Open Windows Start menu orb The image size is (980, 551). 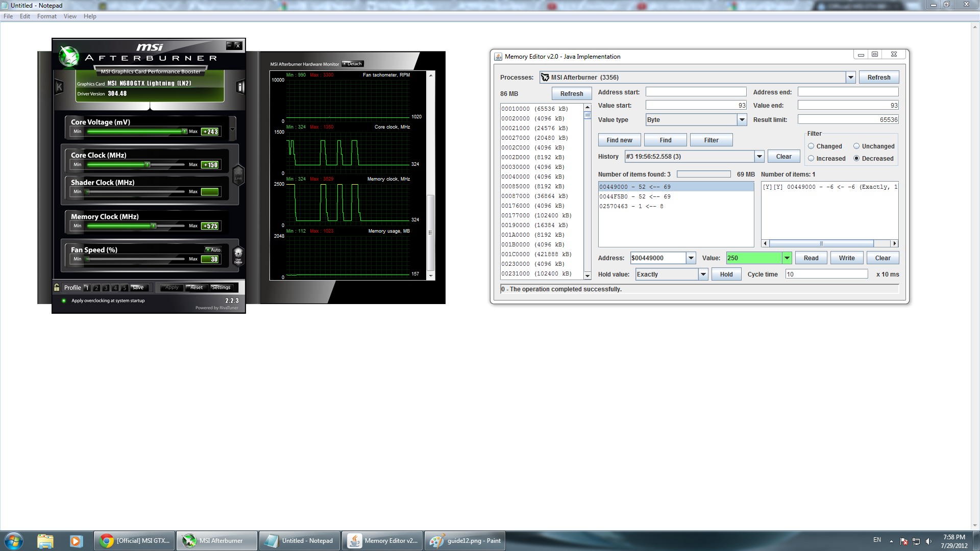(x=14, y=541)
